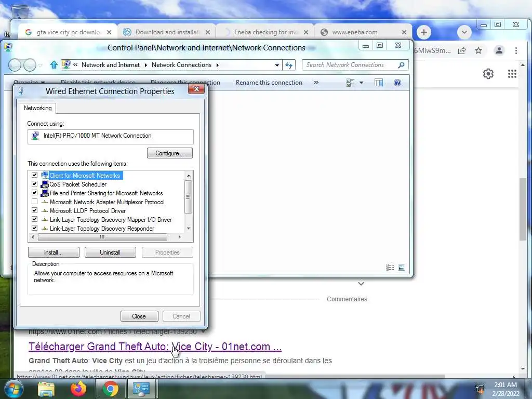Screen dimensions: 532x399
Task: Open the Networking tab
Action: click(x=37, y=108)
